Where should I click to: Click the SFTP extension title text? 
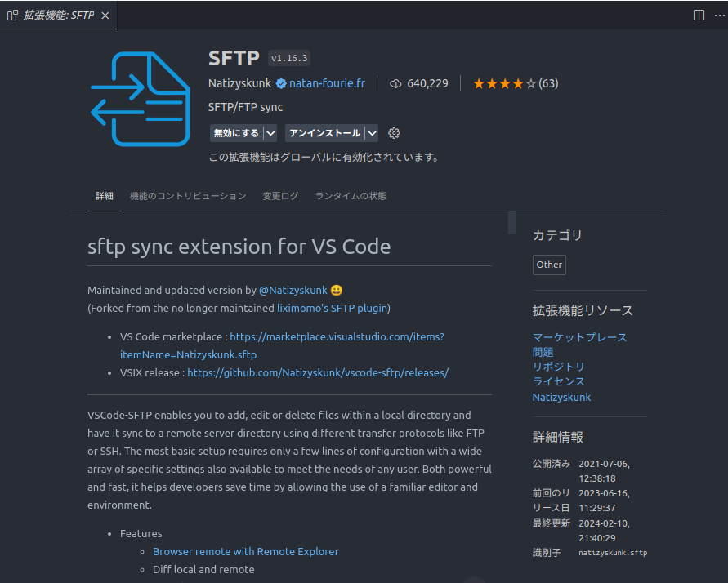234,58
